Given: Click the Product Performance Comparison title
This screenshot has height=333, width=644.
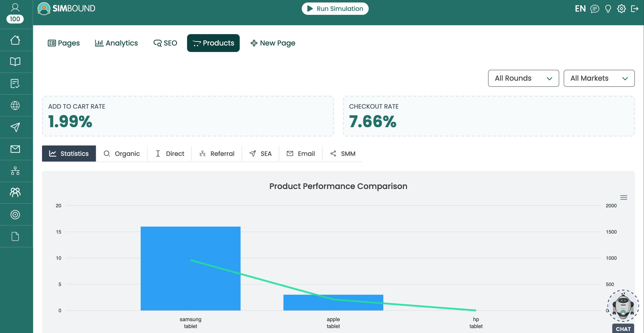Looking at the screenshot, I should click(x=338, y=186).
